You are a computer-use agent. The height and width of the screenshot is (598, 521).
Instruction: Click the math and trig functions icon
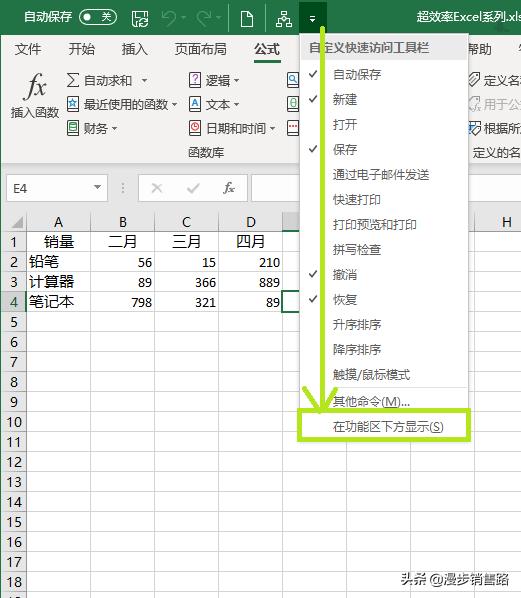point(293,104)
